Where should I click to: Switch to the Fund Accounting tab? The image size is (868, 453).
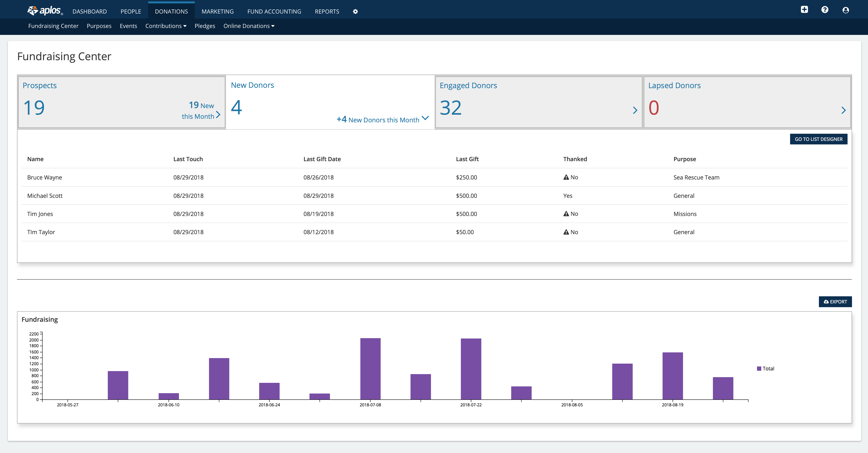274,11
